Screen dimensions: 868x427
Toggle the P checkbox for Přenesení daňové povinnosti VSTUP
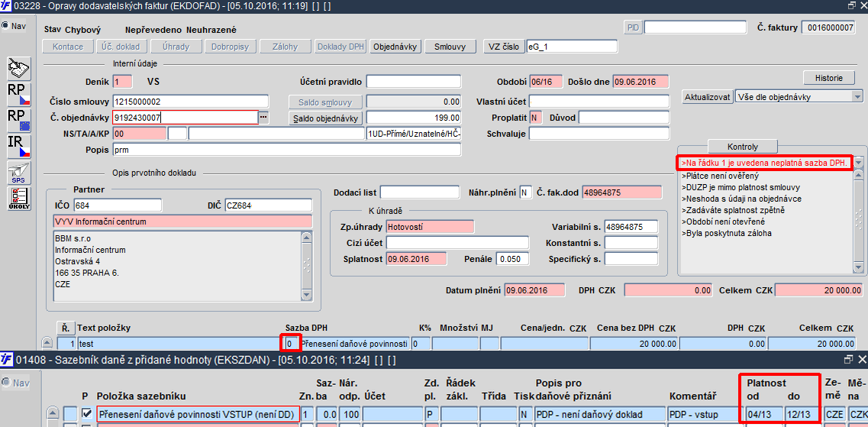coord(86,413)
